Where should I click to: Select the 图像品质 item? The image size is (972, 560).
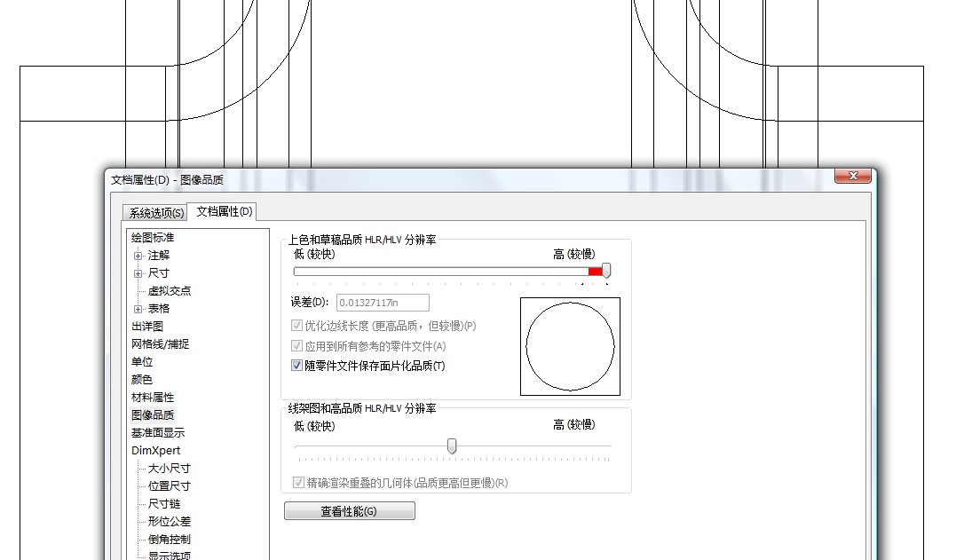tap(153, 415)
